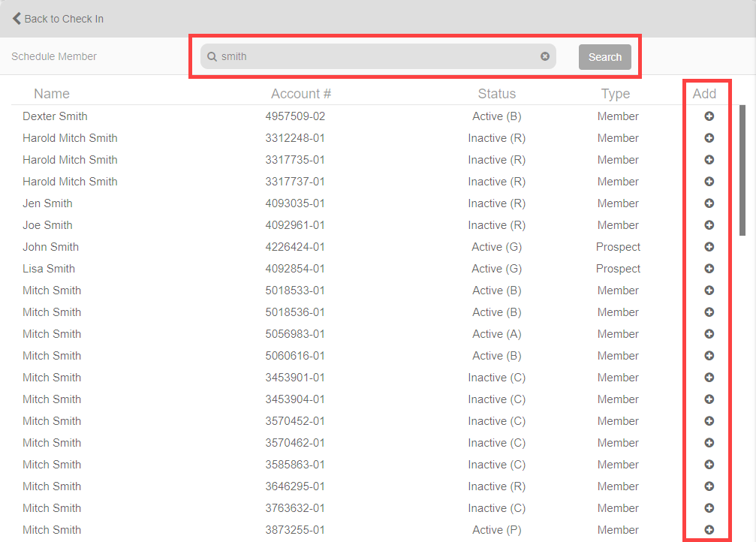
Task: Click the Active (A) status cell
Action: tap(496, 334)
